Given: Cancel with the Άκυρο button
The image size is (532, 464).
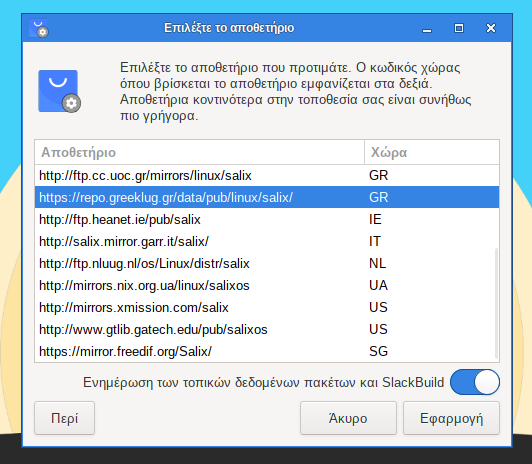Looking at the screenshot, I should click(348, 418).
